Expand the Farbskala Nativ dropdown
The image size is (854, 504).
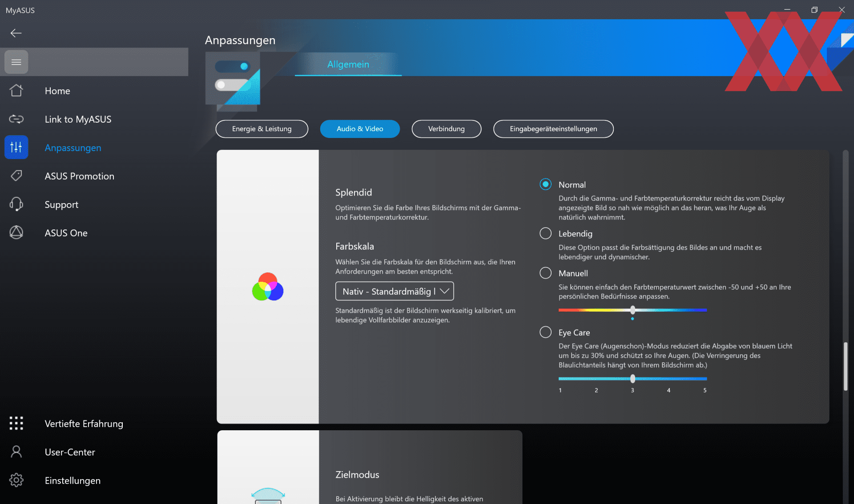click(x=395, y=291)
